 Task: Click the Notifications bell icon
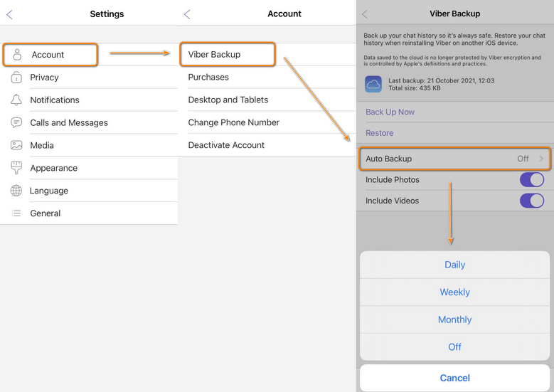pyautogui.click(x=16, y=100)
